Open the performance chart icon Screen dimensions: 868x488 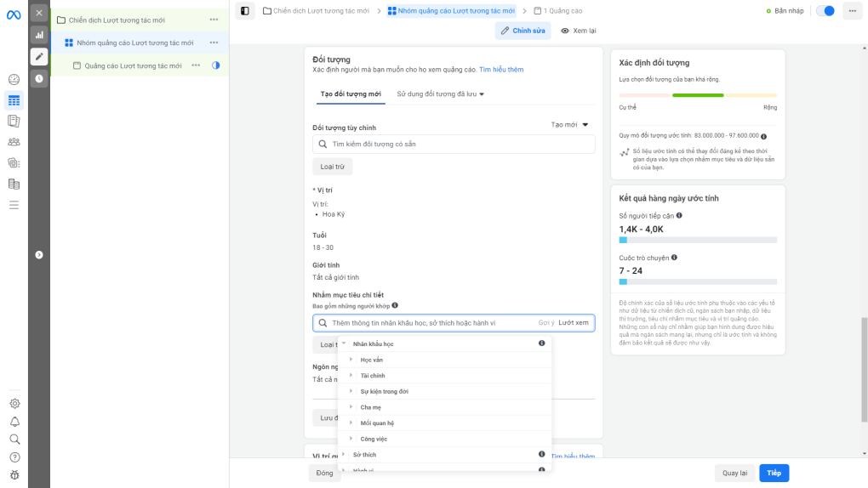pos(39,35)
